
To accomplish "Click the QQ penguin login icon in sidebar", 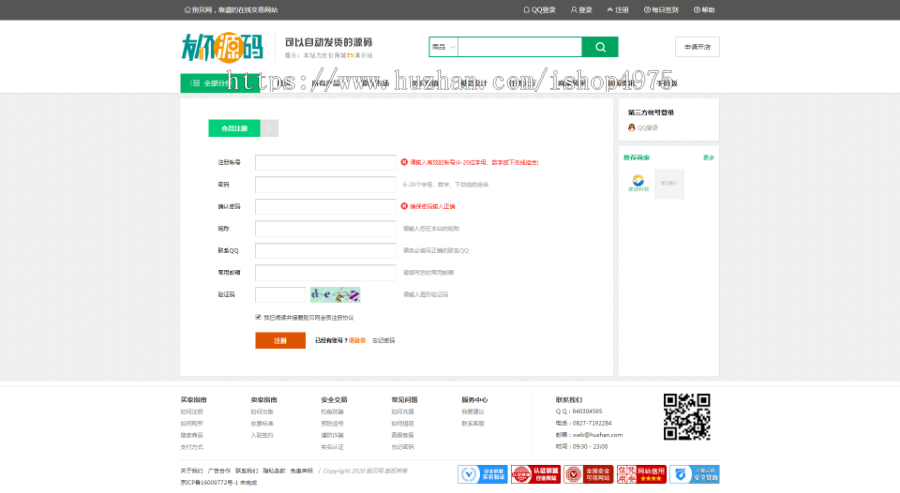I will coord(632,128).
